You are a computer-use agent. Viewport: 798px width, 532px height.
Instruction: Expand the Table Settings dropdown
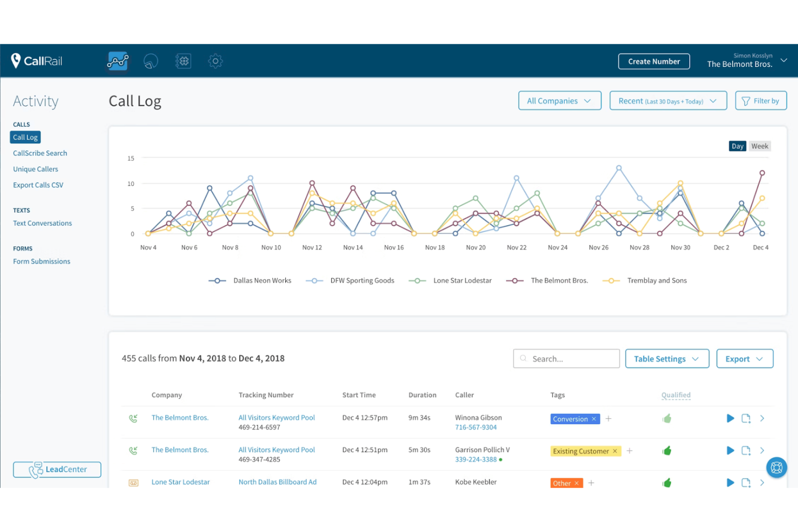(666, 359)
